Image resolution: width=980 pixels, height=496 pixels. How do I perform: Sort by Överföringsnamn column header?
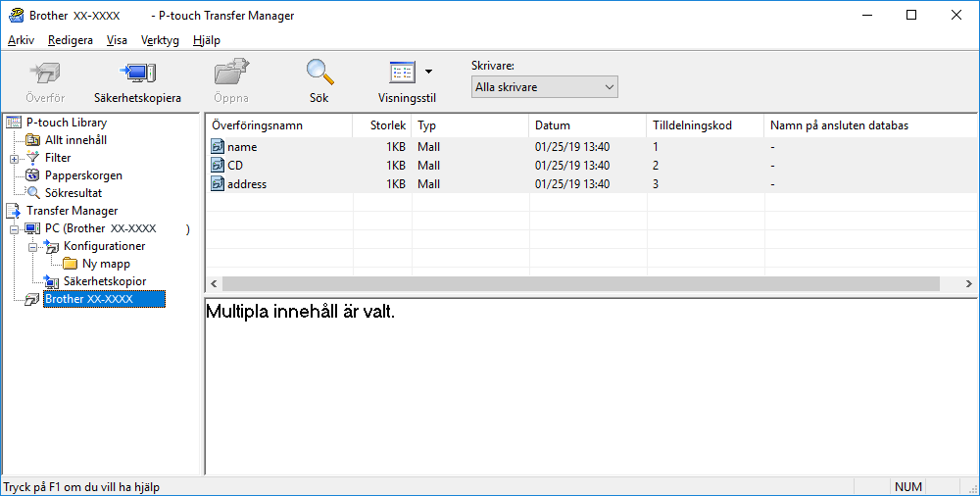pos(279,125)
